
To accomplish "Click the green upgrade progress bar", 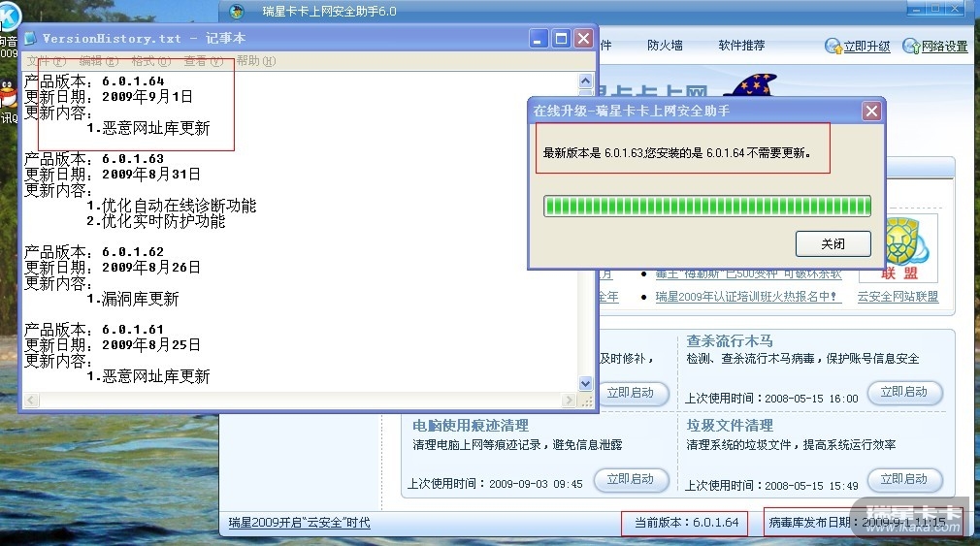I will [707, 206].
